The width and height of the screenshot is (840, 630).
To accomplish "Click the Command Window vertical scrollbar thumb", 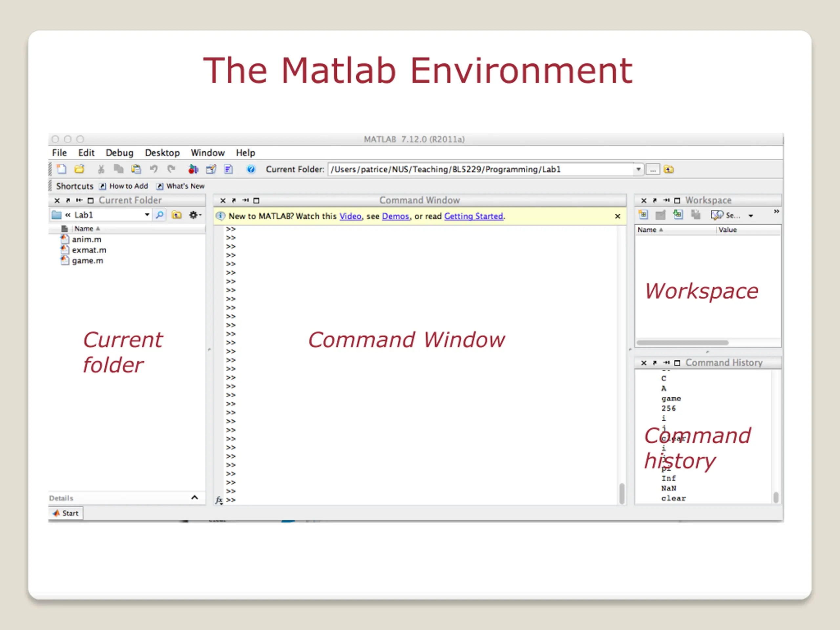I will [622, 493].
